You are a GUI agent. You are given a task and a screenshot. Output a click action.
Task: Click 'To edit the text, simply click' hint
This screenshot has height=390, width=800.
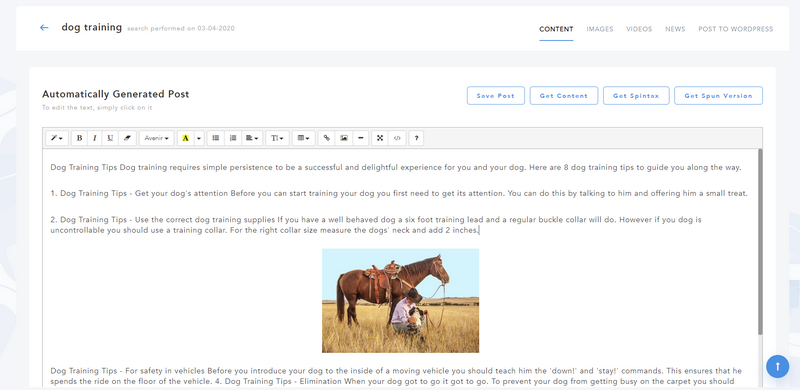tap(97, 108)
